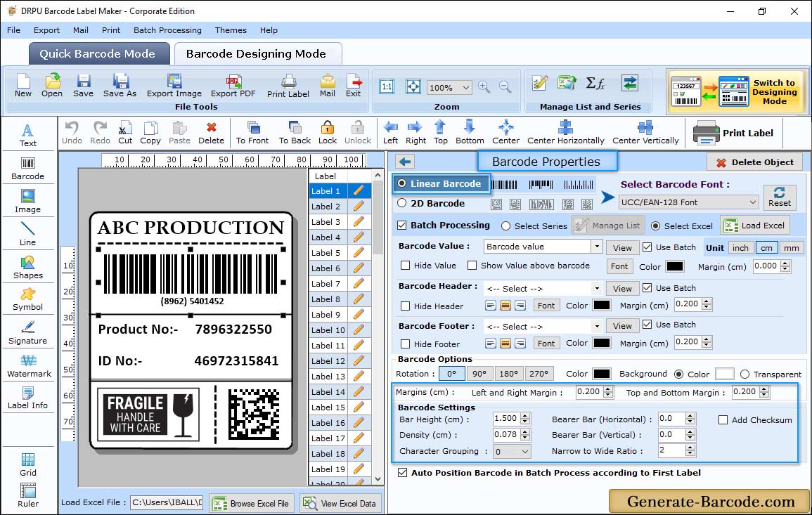This screenshot has width=812, height=515.
Task: Create a New label file
Action: pyautogui.click(x=22, y=86)
